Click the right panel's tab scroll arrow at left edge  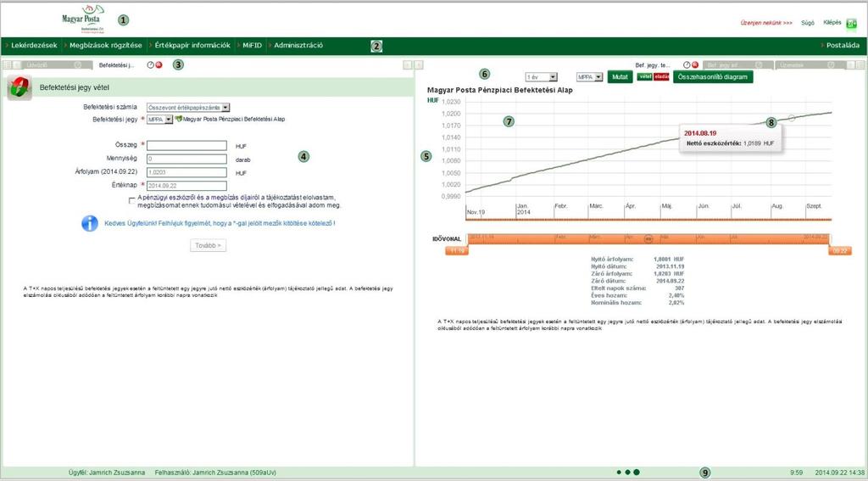tap(420, 64)
